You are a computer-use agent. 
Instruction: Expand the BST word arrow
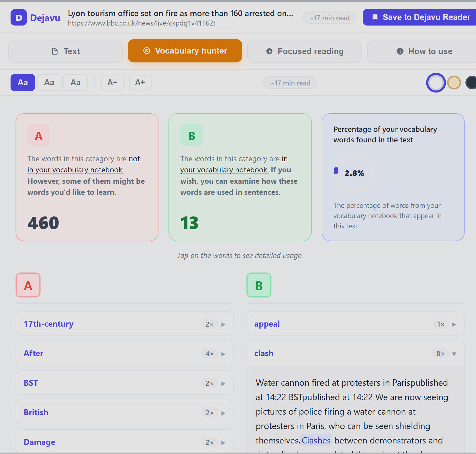coord(223,384)
